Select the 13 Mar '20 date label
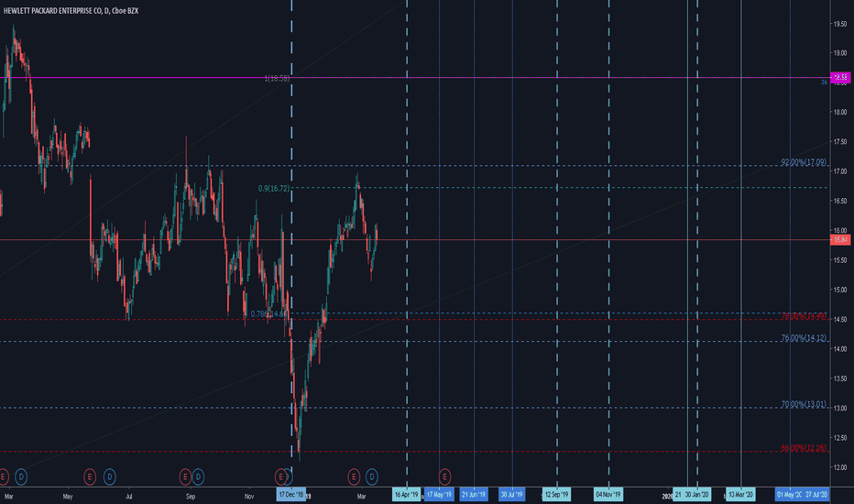This screenshot has height=504, width=854. tap(740, 495)
